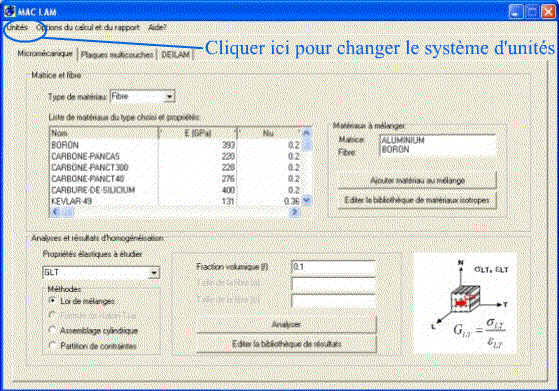
Task: Select CARBONE-PANCT40 row in materials list
Action: pos(175,179)
